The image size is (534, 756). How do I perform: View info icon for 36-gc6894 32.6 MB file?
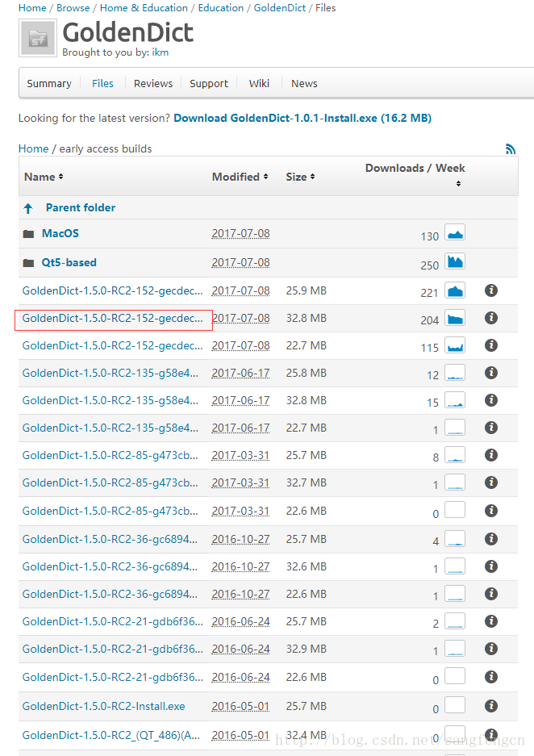point(491,566)
